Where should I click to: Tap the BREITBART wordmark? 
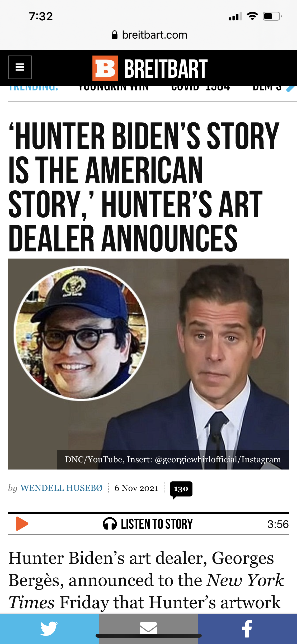[x=166, y=69]
